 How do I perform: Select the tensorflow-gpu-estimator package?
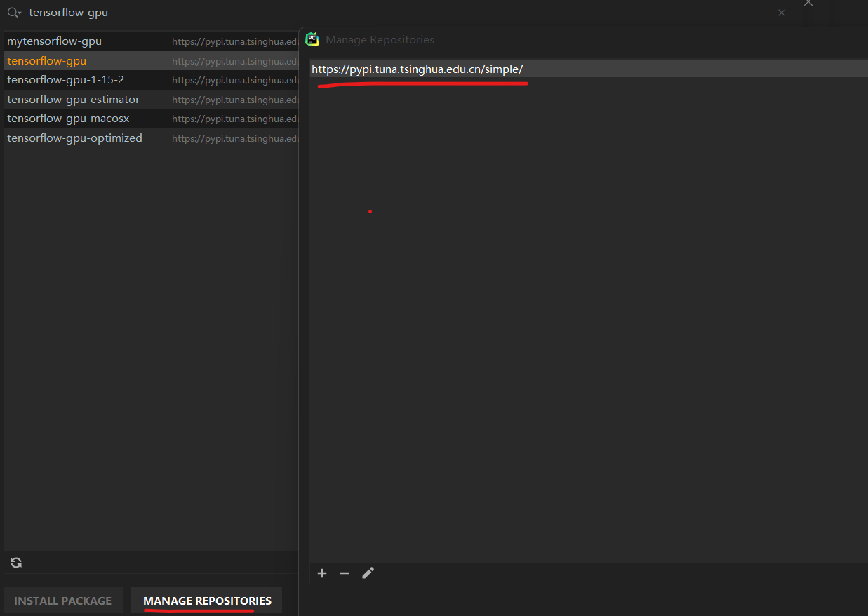pyautogui.click(x=74, y=99)
